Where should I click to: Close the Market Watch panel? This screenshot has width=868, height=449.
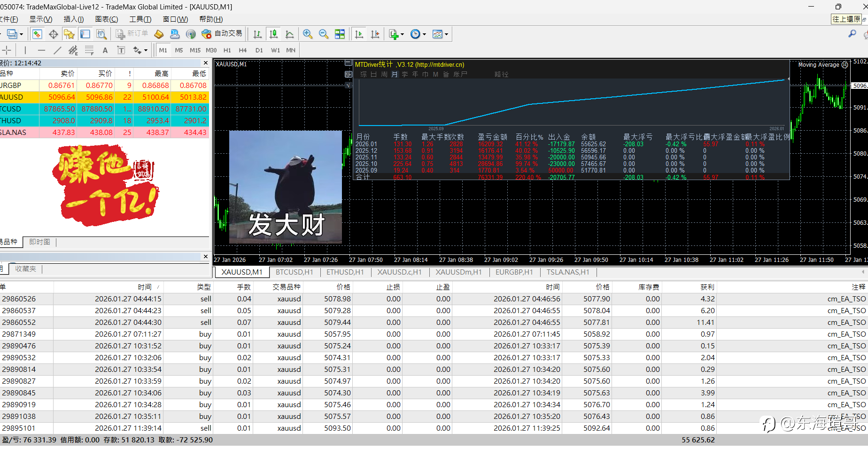point(206,63)
